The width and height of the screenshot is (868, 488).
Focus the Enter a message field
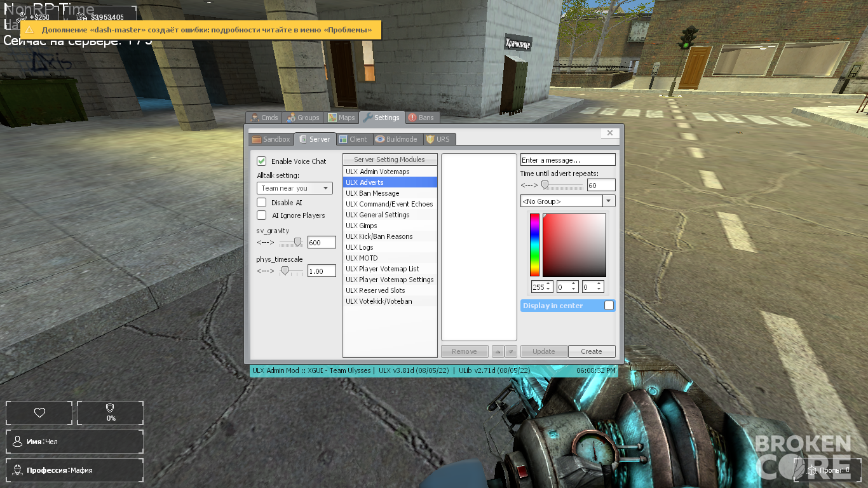[568, 160]
